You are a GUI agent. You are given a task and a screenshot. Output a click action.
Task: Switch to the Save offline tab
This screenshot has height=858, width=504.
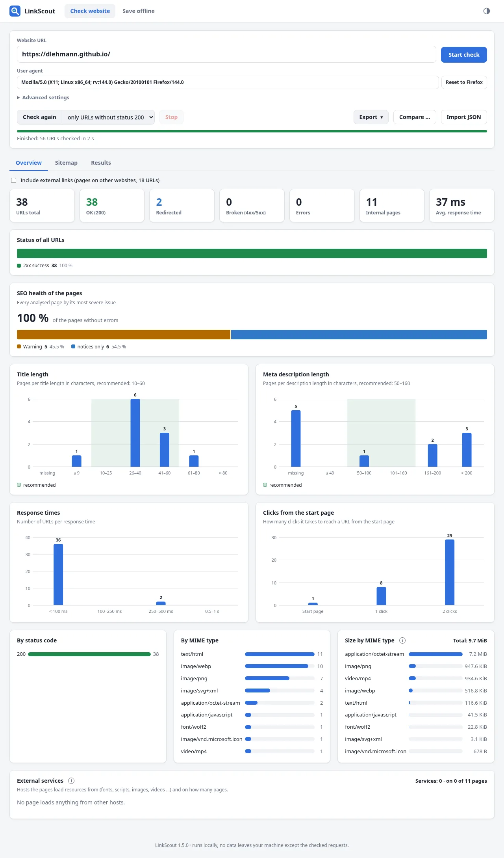tap(138, 11)
